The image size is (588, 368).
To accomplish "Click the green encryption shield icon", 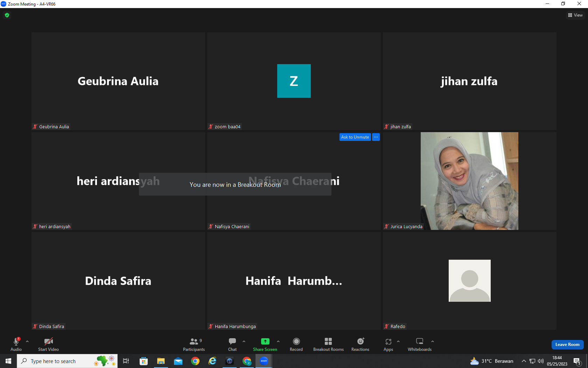I will click(x=7, y=15).
